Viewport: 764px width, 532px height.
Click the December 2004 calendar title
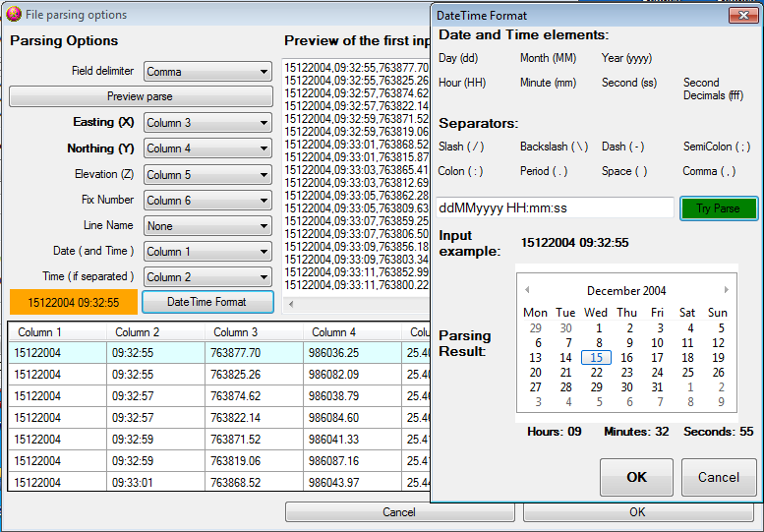(x=626, y=291)
